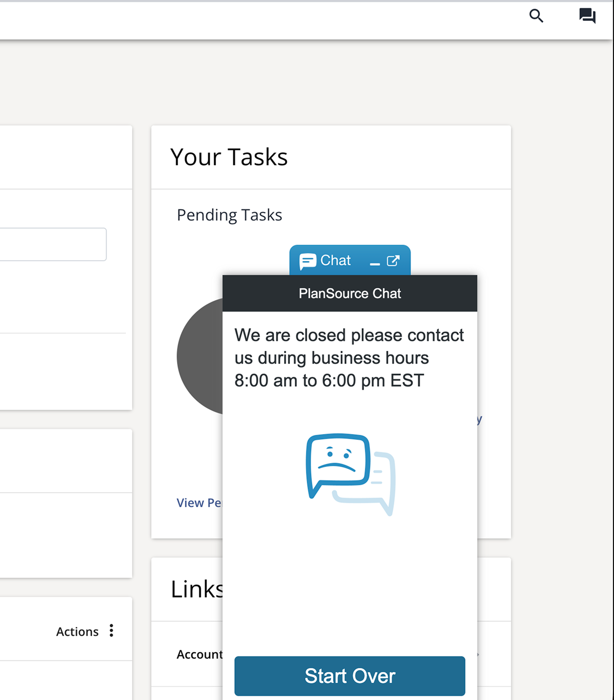This screenshot has width=614, height=700.
Task: Select the Pending Tasks label
Action: (x=229, y=215)
